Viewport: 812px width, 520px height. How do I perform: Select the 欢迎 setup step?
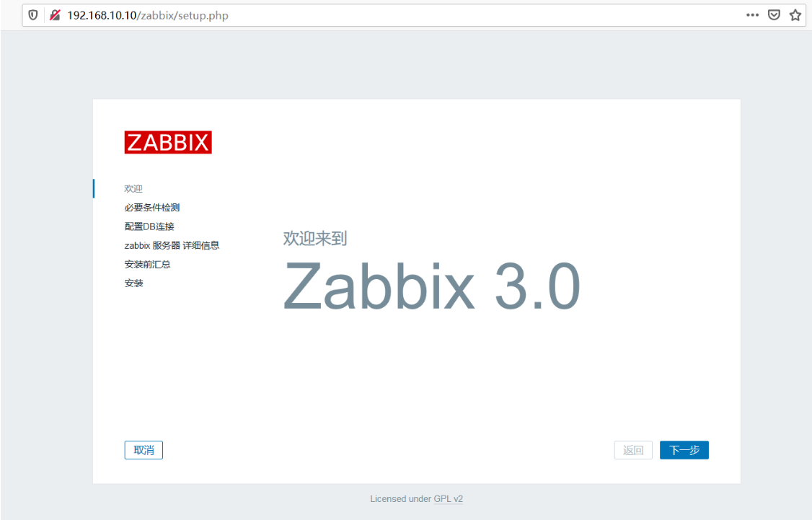point(133,188)
